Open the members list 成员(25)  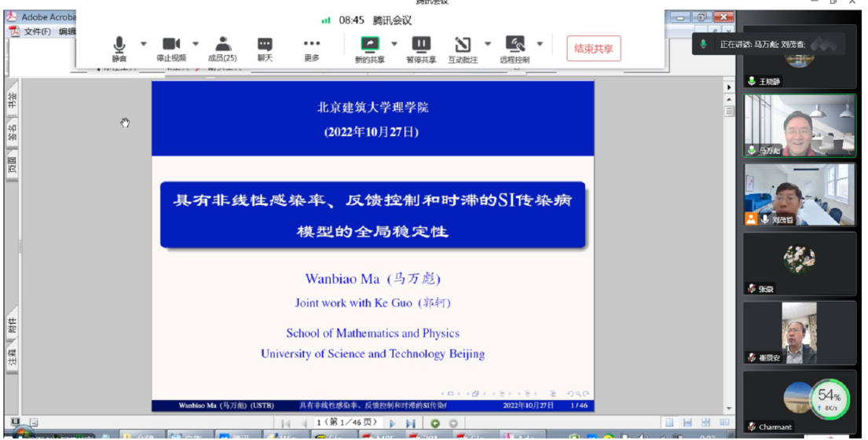click(222, 48)
